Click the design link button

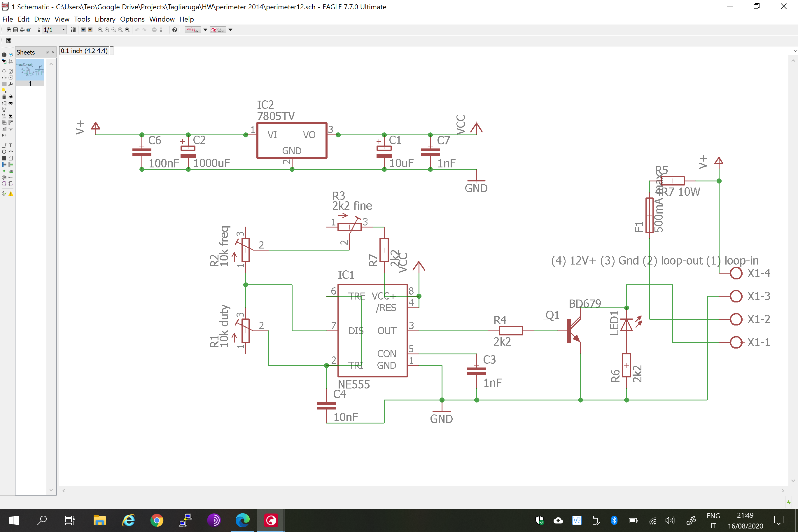(x=192, y=30)
